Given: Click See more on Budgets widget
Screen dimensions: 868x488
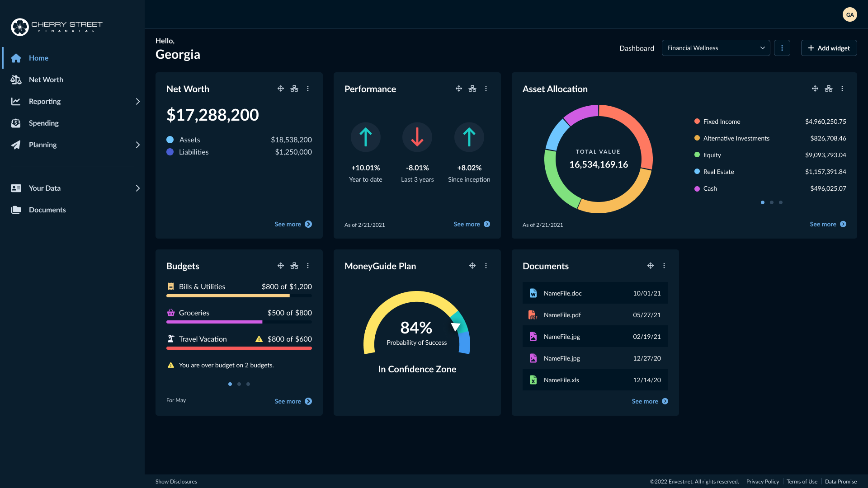Looking at the screenshot, I should click(293, 401).
